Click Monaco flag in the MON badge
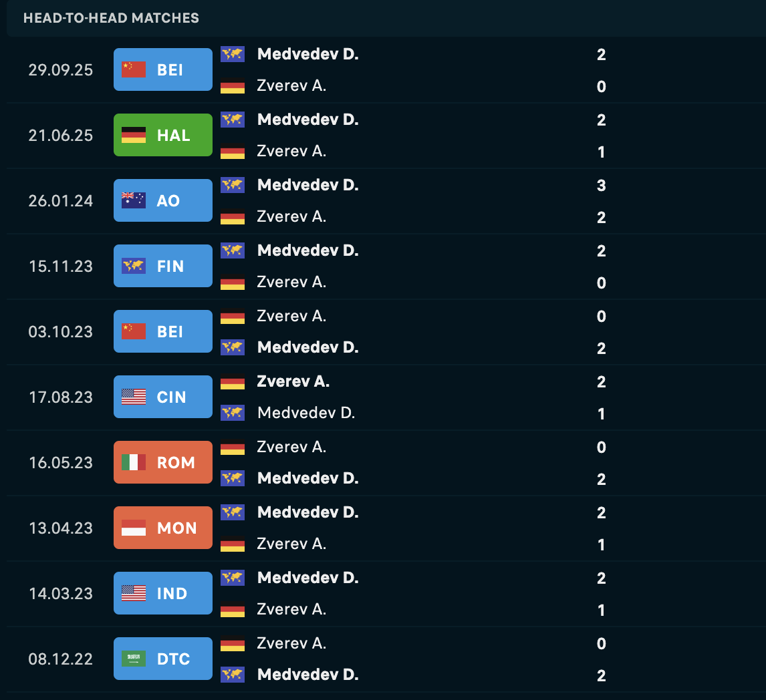The height and width of the screenshot is (700, 766). (134, 527)
